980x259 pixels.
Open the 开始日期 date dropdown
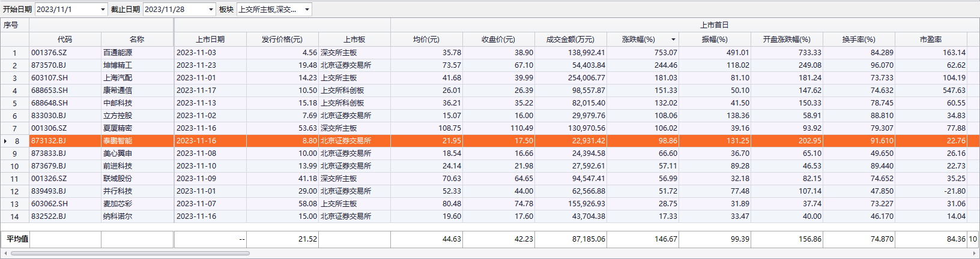pyautogui.click(x=103, y=10)
